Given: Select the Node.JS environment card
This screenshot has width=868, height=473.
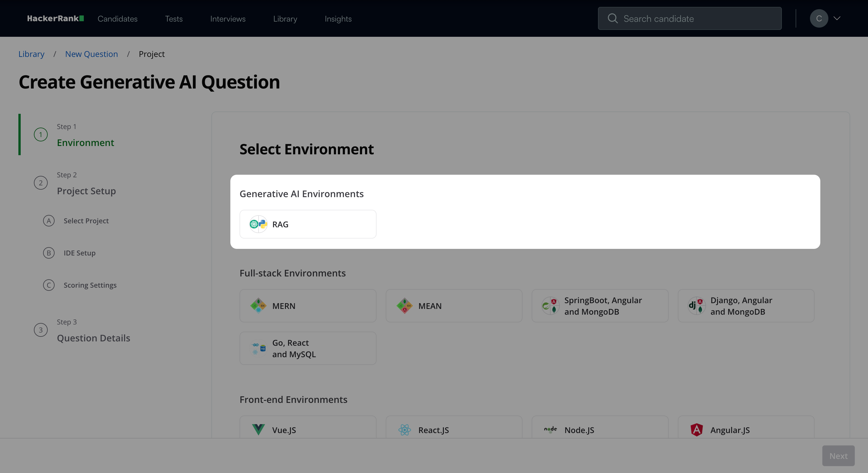Looking at the screenshot, I should (600, 427).
